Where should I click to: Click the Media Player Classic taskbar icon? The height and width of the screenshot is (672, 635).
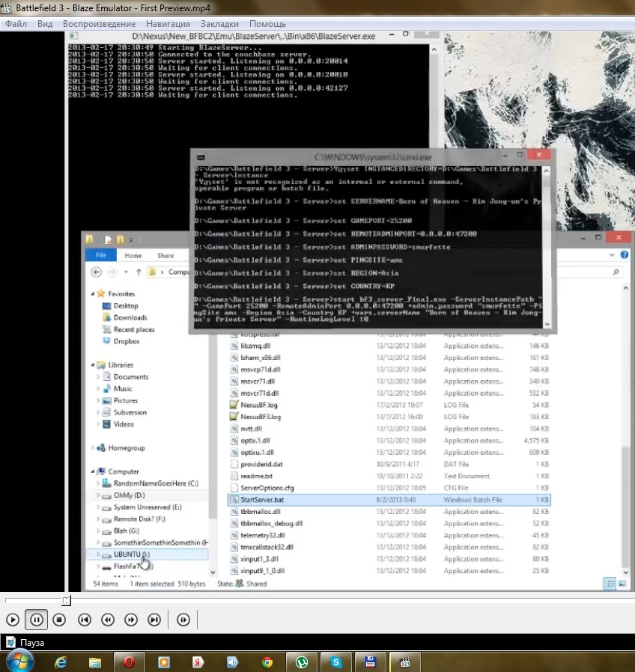point(405,662)
